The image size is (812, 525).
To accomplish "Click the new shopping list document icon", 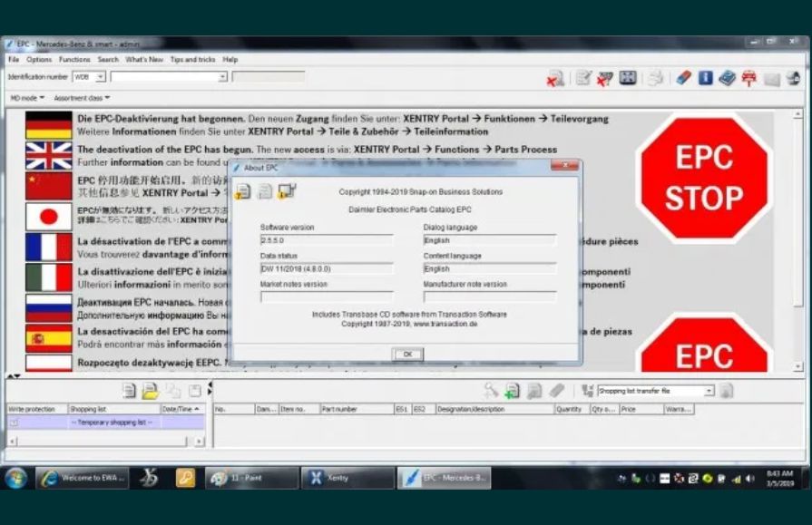I will click(x=129, y=391).
